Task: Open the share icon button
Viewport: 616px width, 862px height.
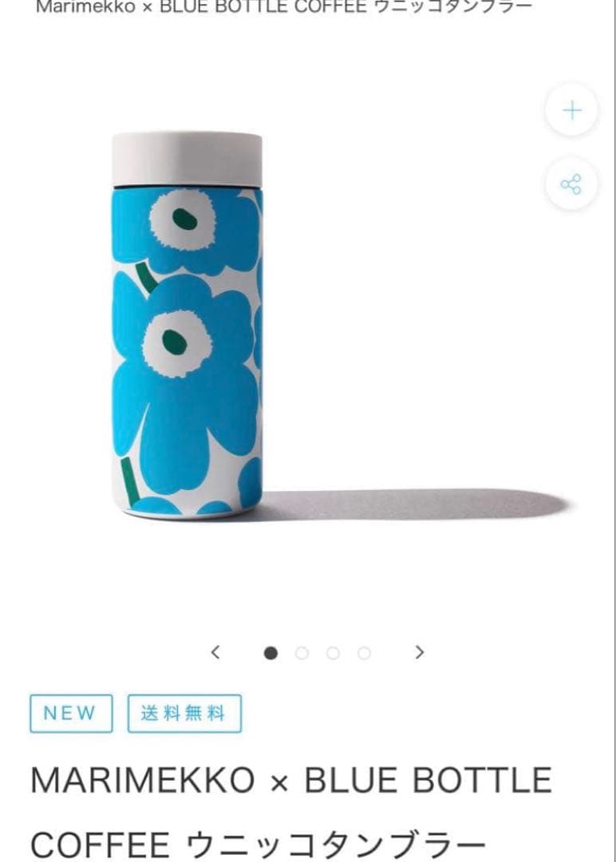Action: [571, 184]
